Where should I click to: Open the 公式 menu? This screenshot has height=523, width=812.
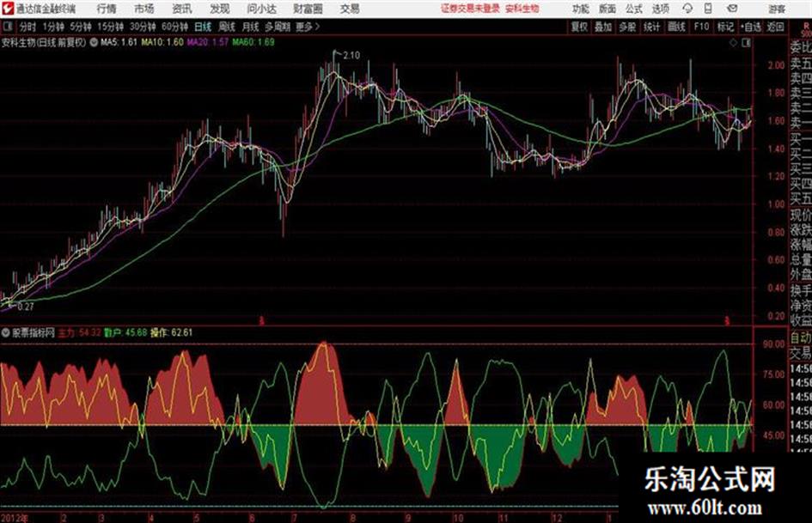click(x=634, y=9)
